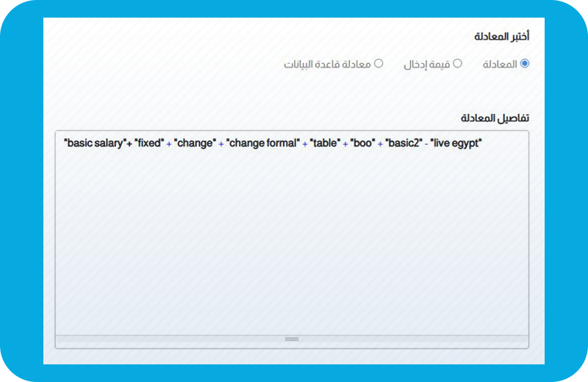
Task: Click empty area inside formula details textarea
Action: tap(292, 242)
